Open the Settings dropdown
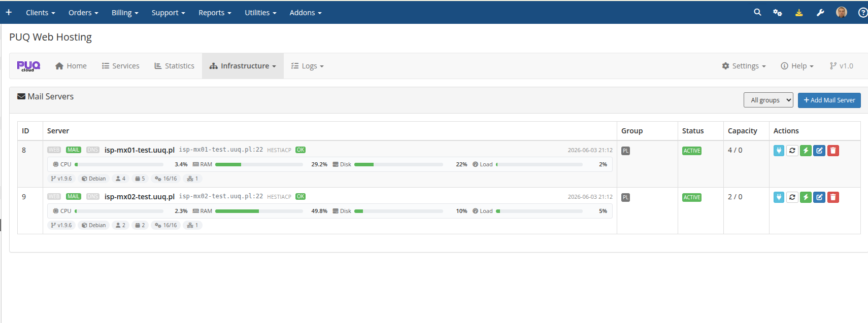 click(744, 66)
